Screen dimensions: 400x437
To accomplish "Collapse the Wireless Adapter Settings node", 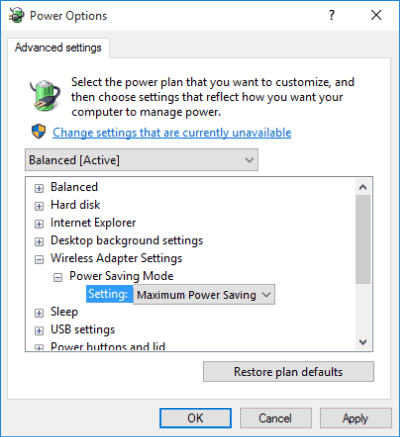I will pos(39,259).
